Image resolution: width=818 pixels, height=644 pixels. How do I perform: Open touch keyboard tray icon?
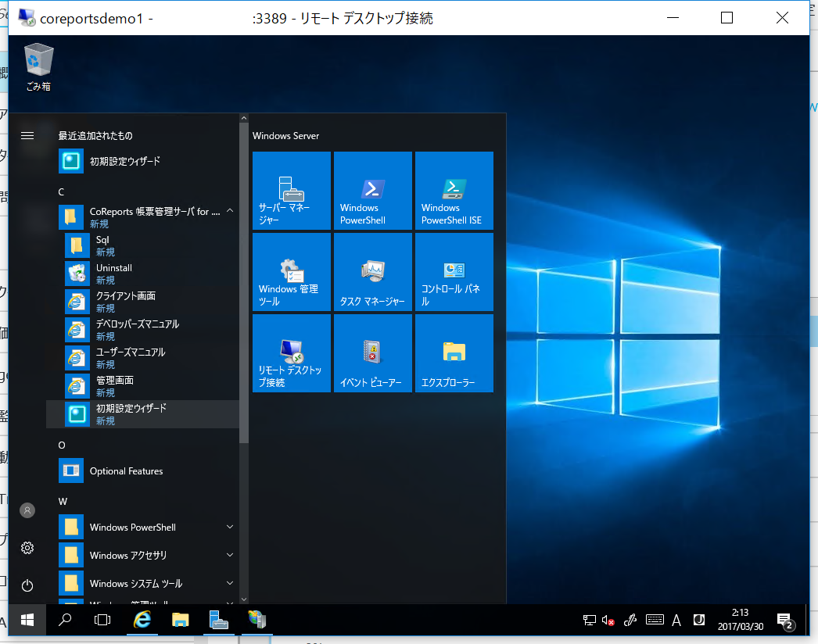[655, 620]
